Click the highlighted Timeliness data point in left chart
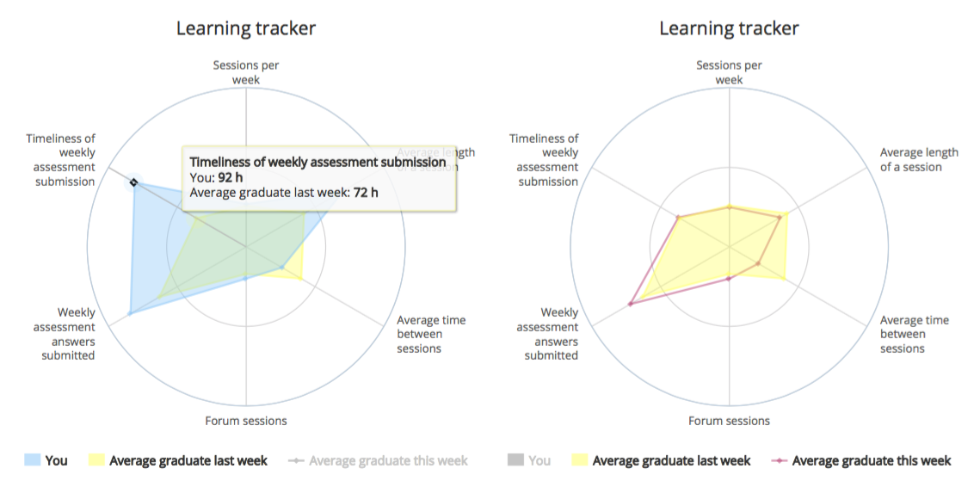 point(133,182)
